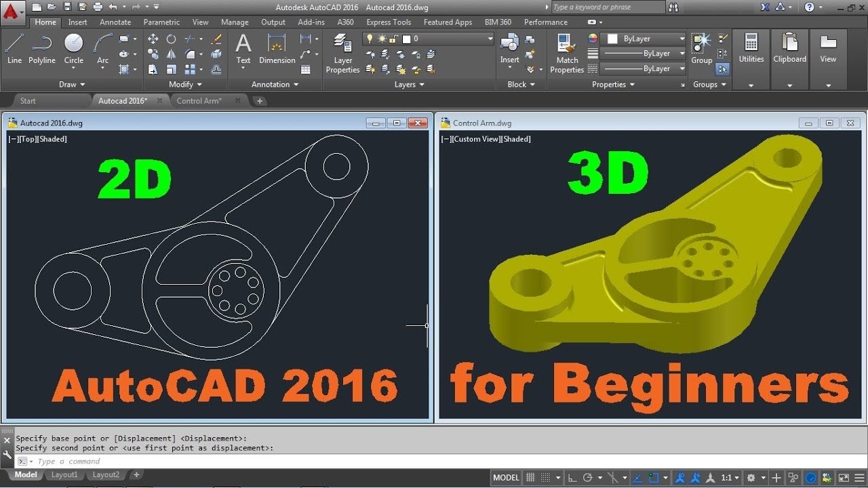This screenshot has width=868, height=488.
Task: Open the Utilities panel calculator icon
Action: [x=751, y=43]
